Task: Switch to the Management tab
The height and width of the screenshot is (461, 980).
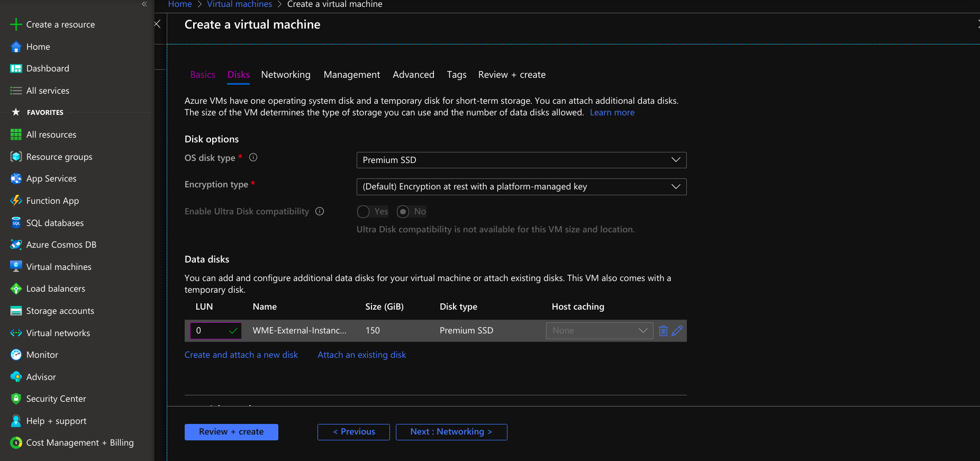Action: click(351, 75)
